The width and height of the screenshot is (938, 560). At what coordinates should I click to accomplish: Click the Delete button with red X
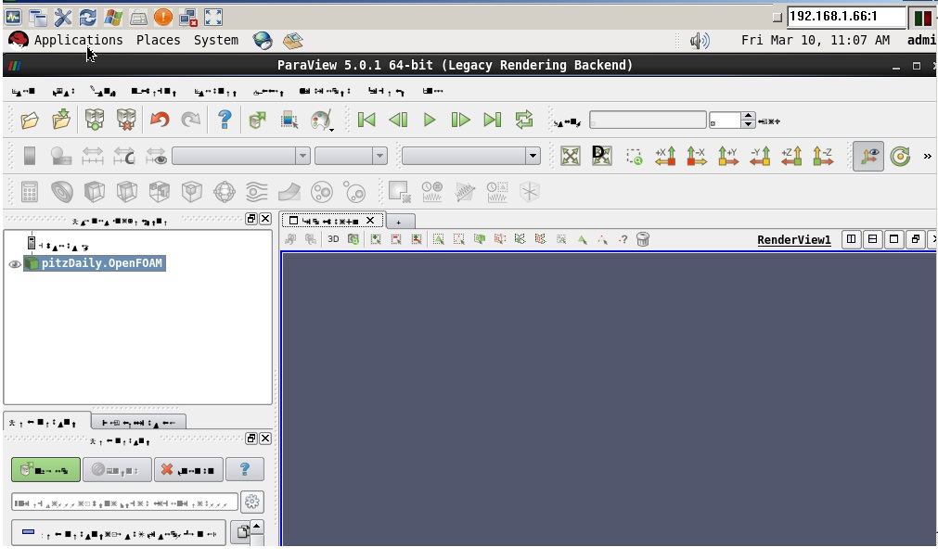[x=188, y=470]
